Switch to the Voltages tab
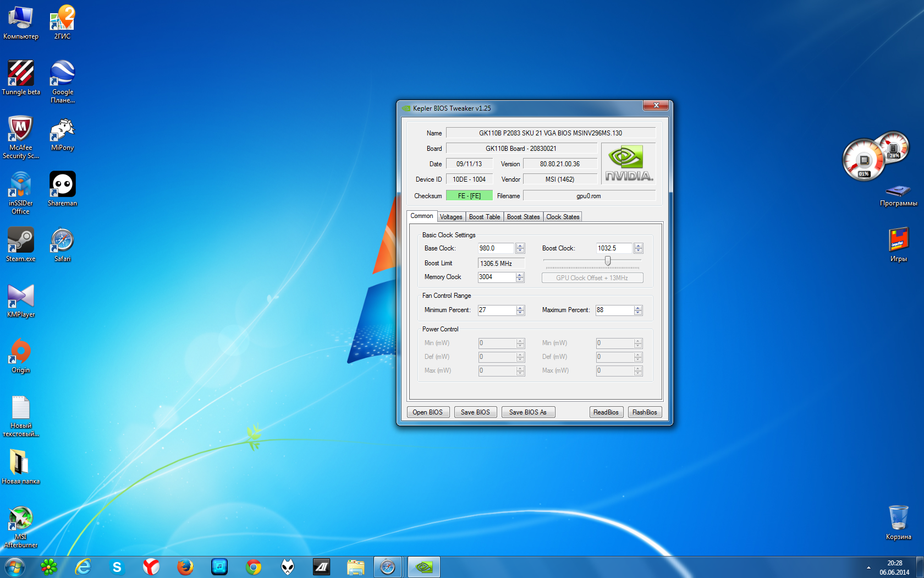This screenshot has width=924, height=578. click(x=451, y=217)
